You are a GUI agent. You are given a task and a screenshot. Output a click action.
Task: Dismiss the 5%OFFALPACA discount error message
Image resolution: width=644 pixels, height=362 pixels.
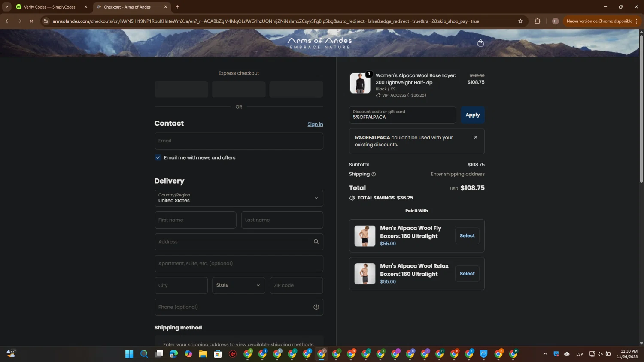(475, 137)
